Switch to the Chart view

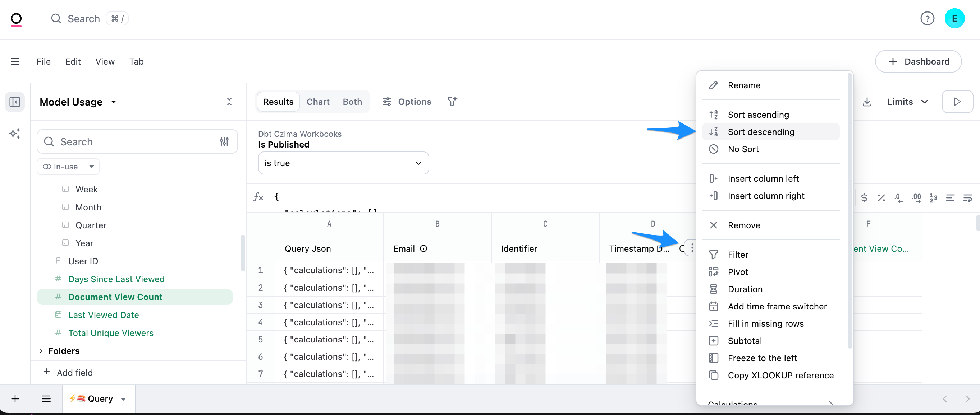(x=318, y=102)
